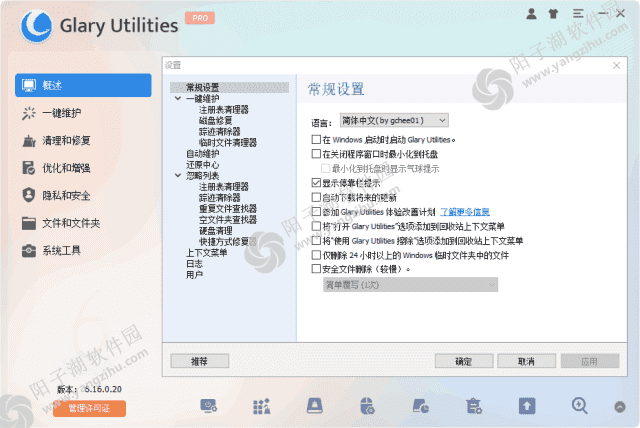Enable 自动下载将来的更新 checkbox
This screenshot has height=428, width=640.
coord(316,197)
